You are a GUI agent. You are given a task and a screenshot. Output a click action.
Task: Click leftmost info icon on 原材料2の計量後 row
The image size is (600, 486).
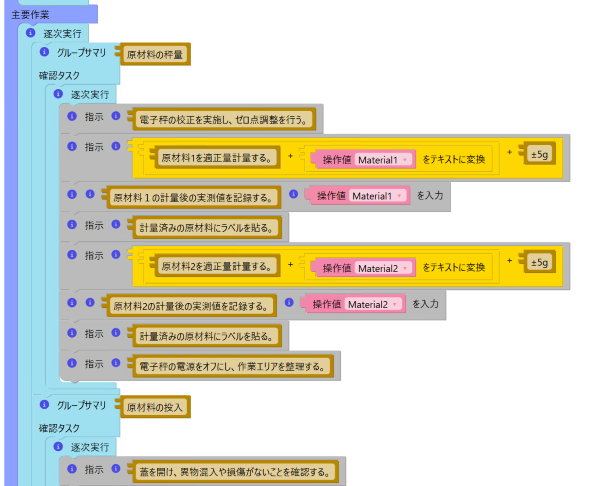tap(72, 303)
